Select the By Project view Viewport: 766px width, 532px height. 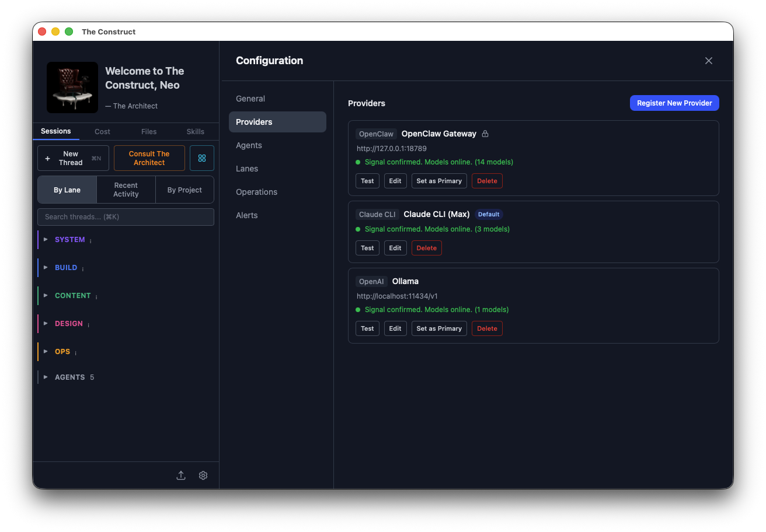click(x=184, y=190)
